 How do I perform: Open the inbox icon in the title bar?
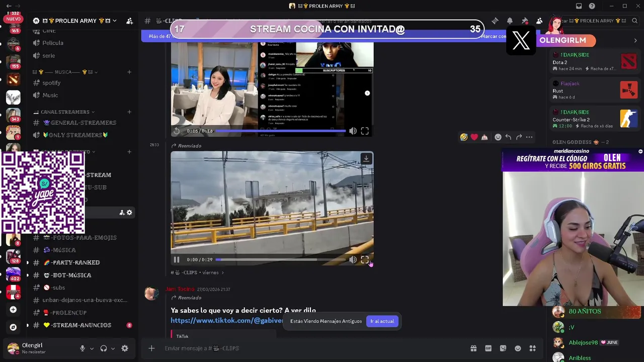[579, 6]
